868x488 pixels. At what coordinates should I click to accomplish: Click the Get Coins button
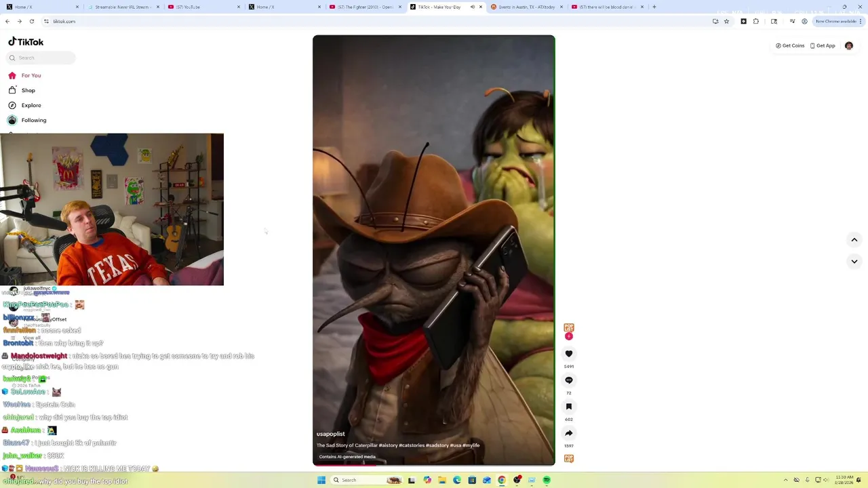(x=790, y=45)
